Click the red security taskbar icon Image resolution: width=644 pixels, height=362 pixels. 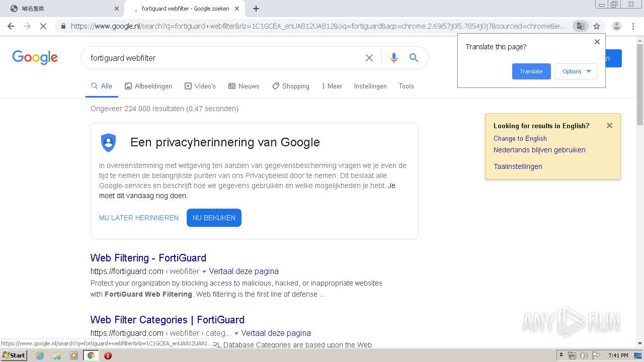108,355
